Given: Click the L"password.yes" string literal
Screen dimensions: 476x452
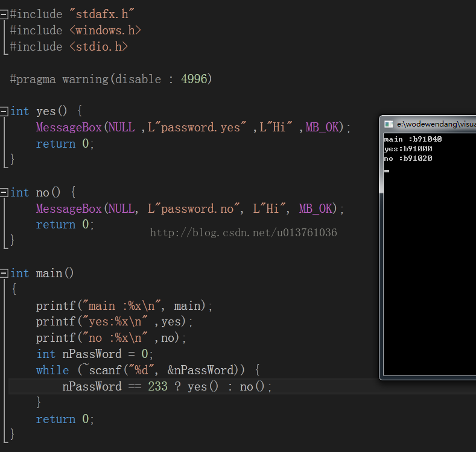Looking at the screenshot, I should (197, 127).
